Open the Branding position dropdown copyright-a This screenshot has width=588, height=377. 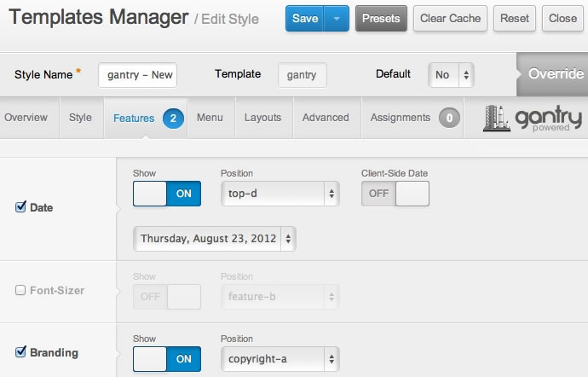click(x=280, y=359)
